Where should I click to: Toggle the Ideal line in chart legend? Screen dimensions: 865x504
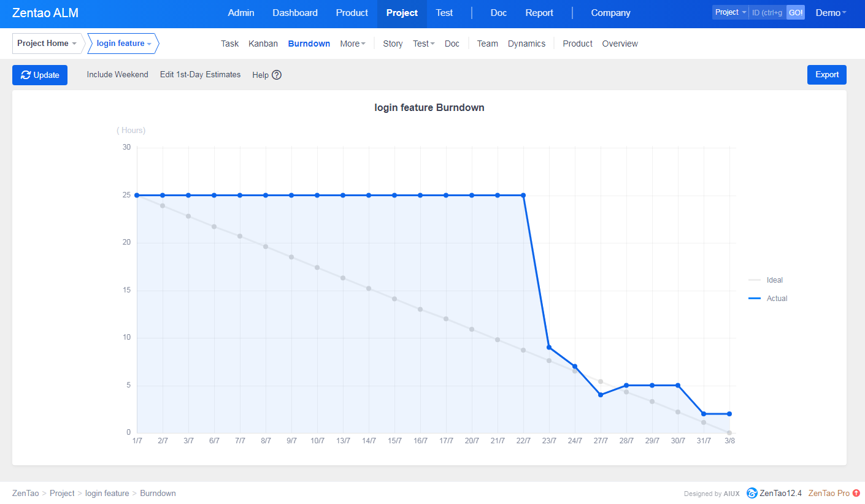pyautogui.click(x=766, y=280)
